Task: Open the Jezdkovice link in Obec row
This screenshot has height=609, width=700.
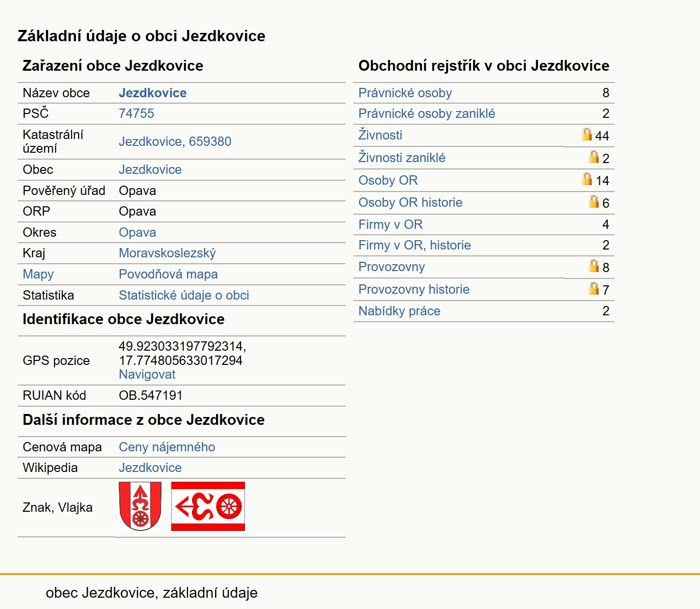Action: [x=150, y=169]
